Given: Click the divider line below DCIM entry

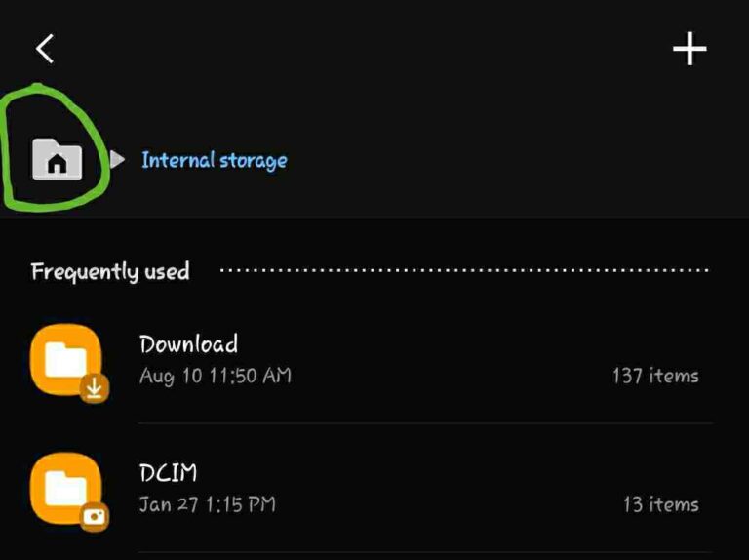Looking at the screenshot, I should click(x=425, y=552).
